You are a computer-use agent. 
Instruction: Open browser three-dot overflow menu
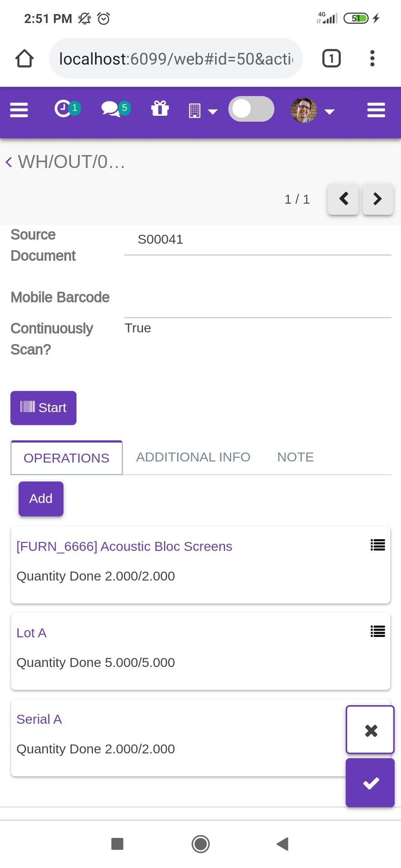tap(372, 58)
